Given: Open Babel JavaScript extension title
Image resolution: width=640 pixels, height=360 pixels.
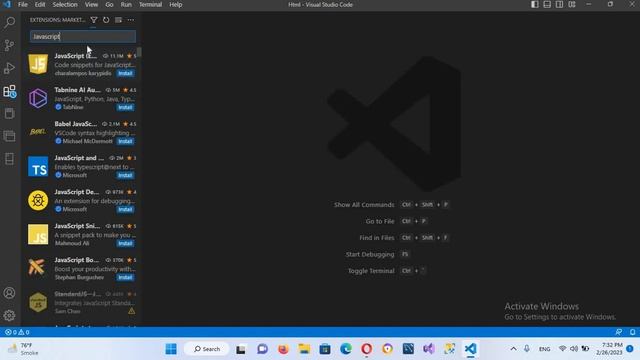Looking at the screenshot, I should (x=76, y=124).
